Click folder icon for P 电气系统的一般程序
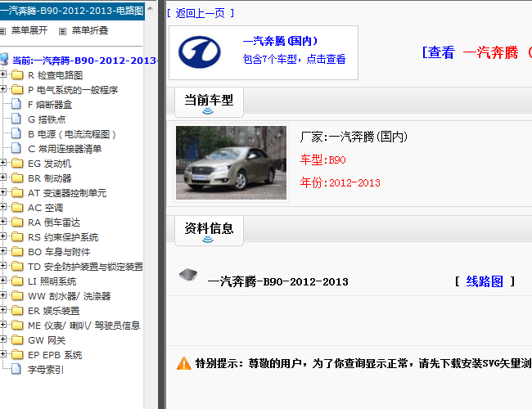 point(17,89)
